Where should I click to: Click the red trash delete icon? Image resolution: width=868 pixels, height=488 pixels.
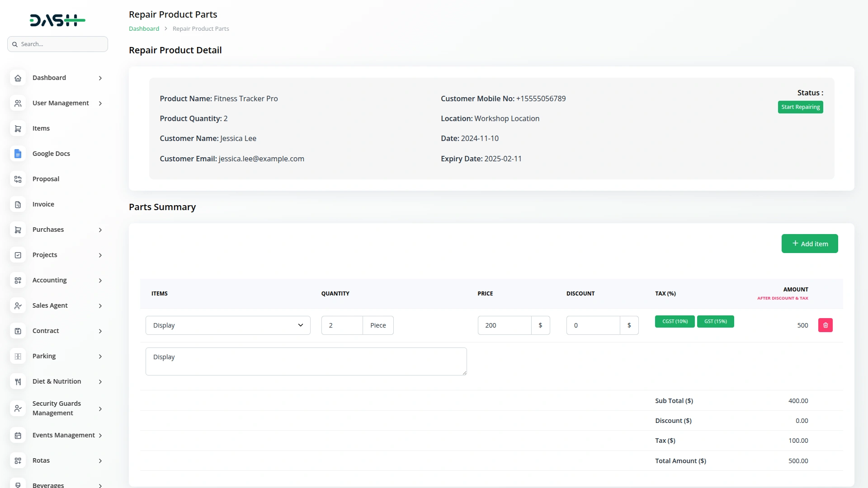pyautogui.click(x=825, y=325)
